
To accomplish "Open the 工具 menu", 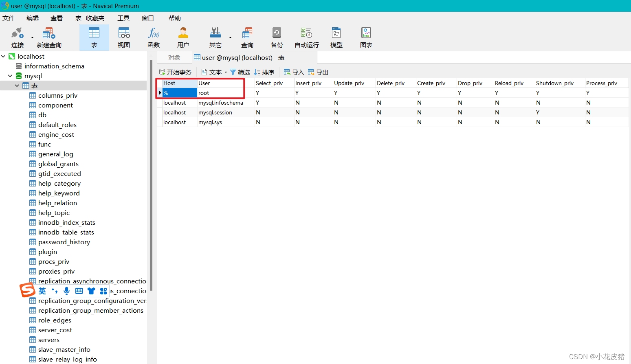I will (x=123, y=18).
